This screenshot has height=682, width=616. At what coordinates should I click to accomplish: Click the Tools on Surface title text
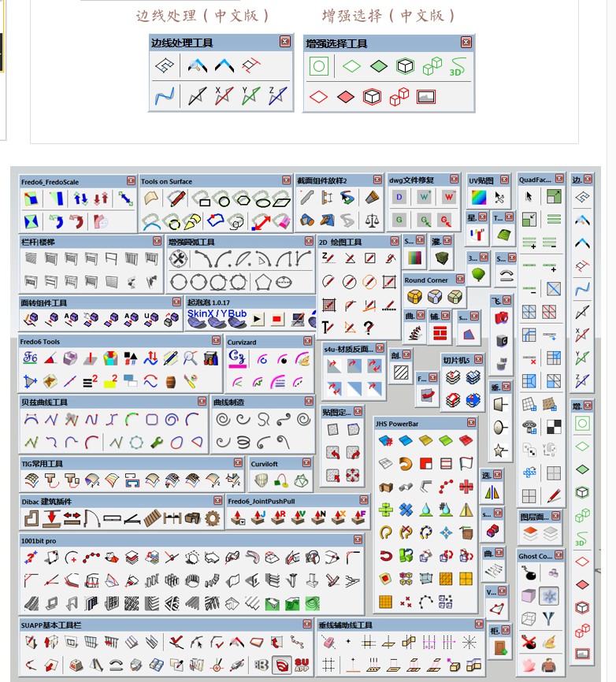167,181
